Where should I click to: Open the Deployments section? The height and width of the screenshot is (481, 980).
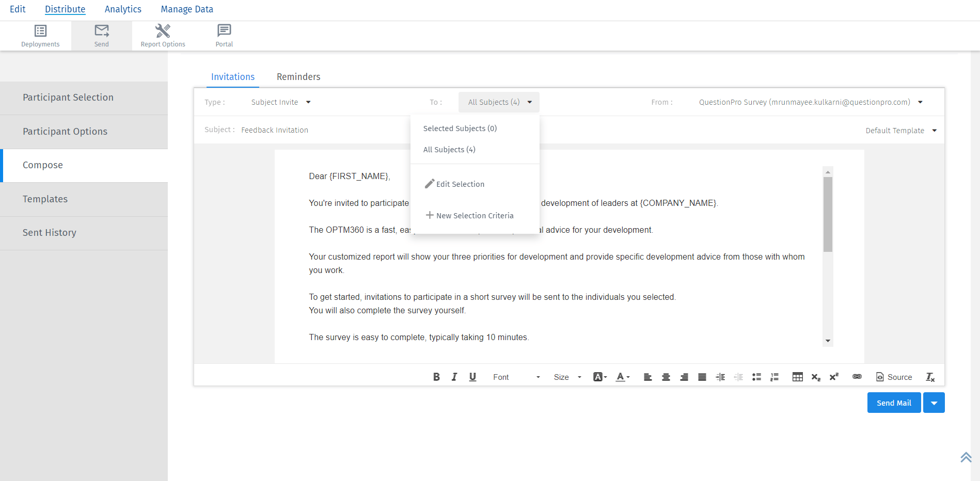tap(40, 36)
